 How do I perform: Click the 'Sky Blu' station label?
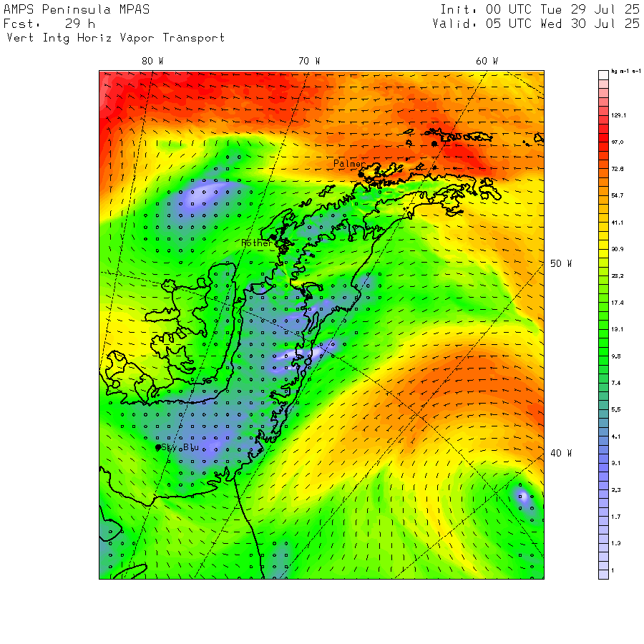point(180,447)
